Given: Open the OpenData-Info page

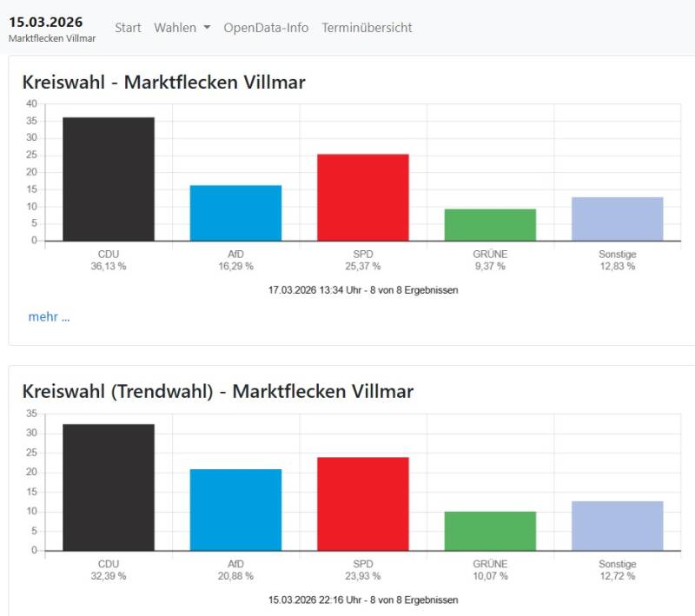Looking at the screenshot, I should [266, 28].
